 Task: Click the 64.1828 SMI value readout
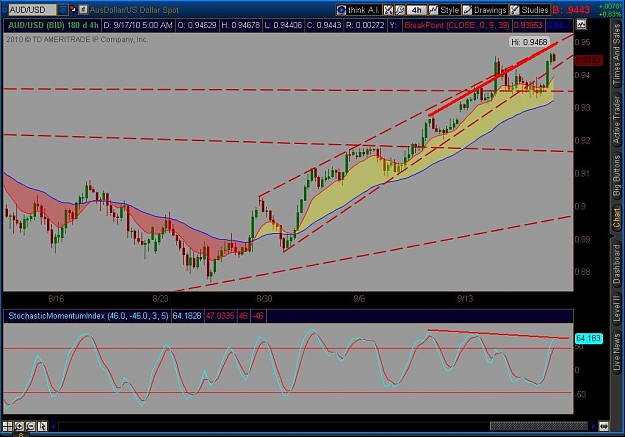[x=187, y=316]
